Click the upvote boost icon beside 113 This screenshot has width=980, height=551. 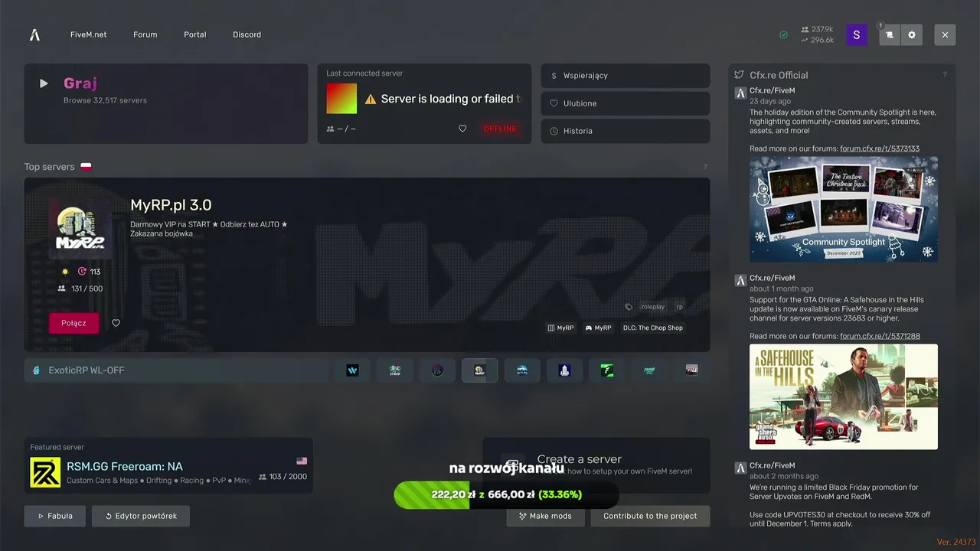[83, 272]
